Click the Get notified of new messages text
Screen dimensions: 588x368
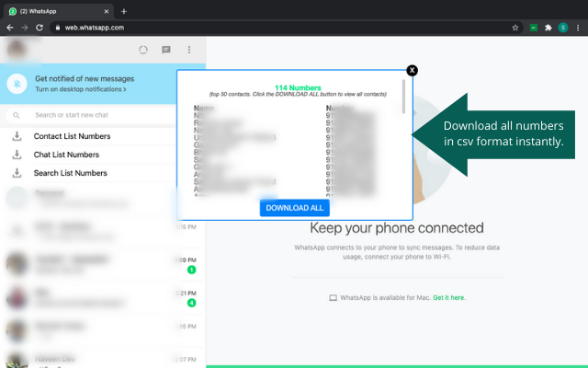pyautogui.click(x=85, y=79)
